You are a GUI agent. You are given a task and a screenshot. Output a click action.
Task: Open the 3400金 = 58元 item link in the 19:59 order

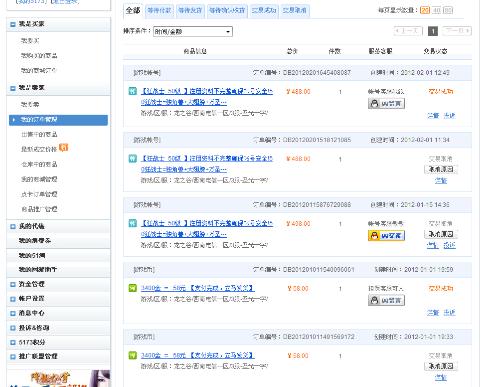(x=198, y=288)
